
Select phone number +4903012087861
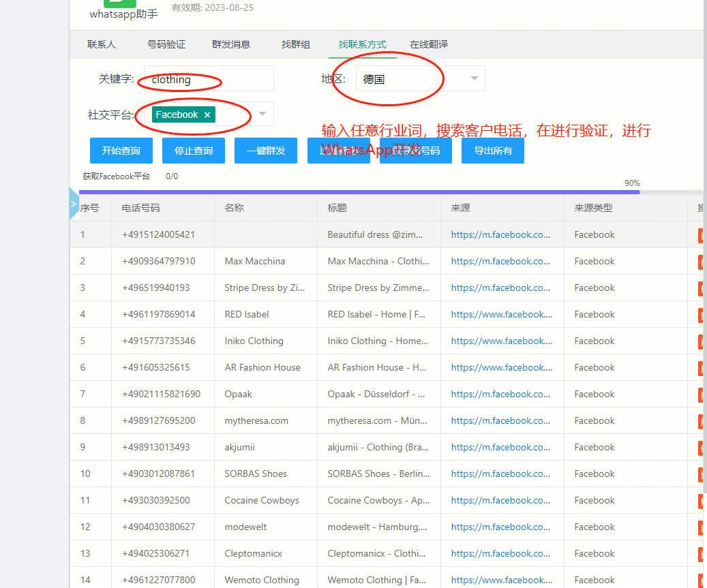tap(158, 474)
